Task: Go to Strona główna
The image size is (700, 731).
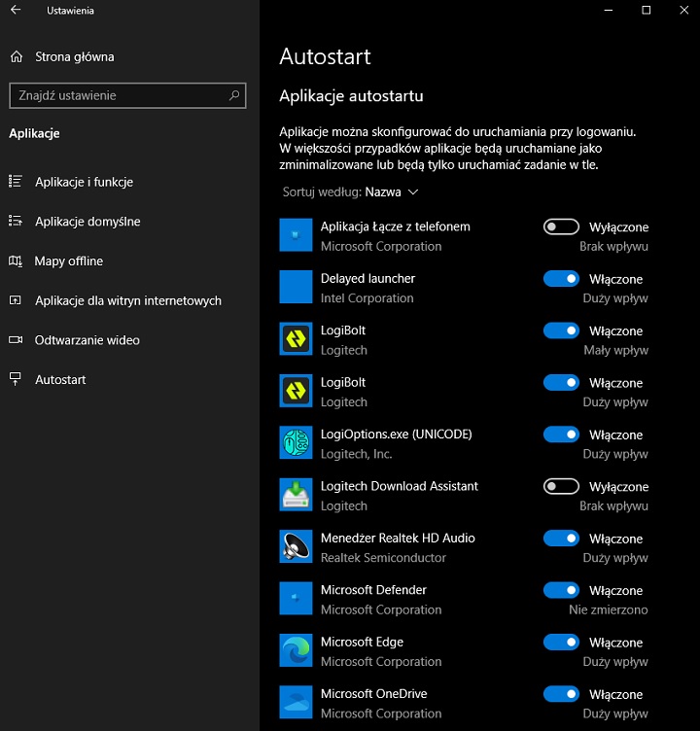Action: 74,56
